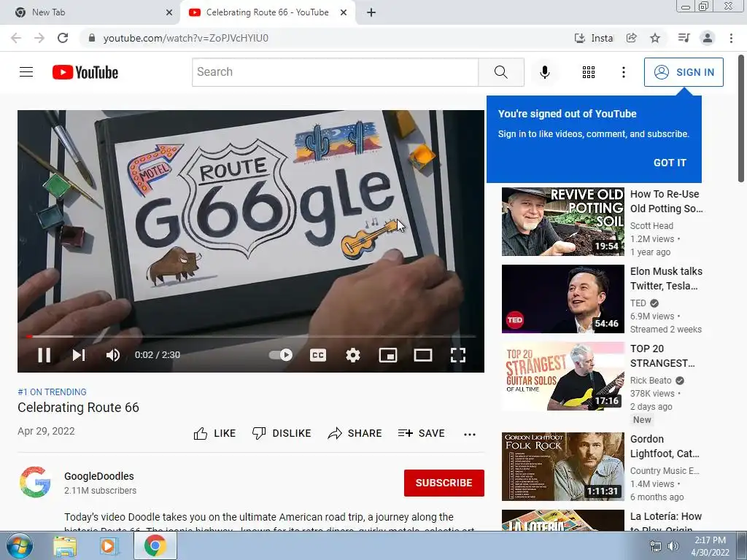Open GoogleDoodles channel name link
The image size is (747, 560).
[99, 476]
